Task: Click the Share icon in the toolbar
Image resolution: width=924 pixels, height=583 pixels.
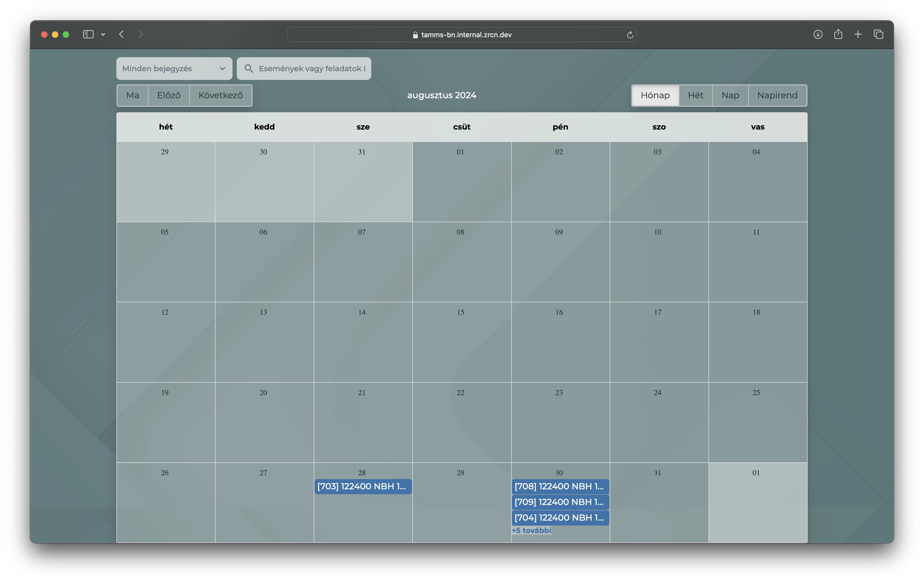Action: tap(838, 34)
